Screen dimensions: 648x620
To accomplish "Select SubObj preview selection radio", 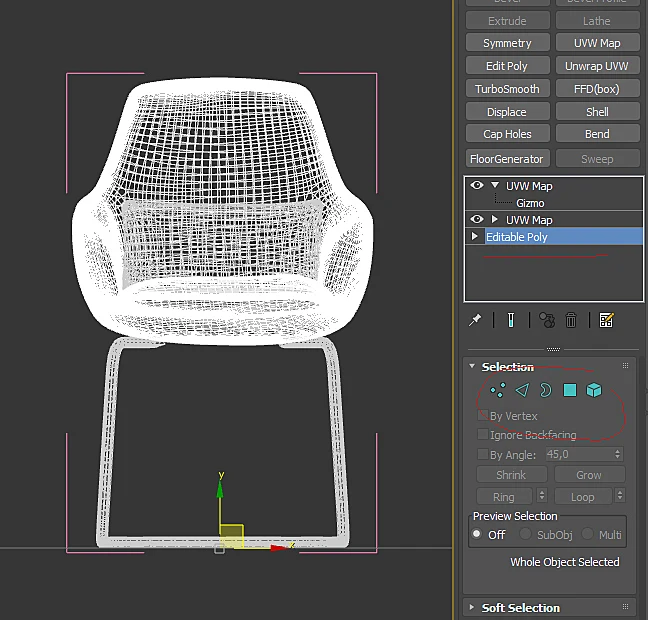I will [x=525, y=534].
